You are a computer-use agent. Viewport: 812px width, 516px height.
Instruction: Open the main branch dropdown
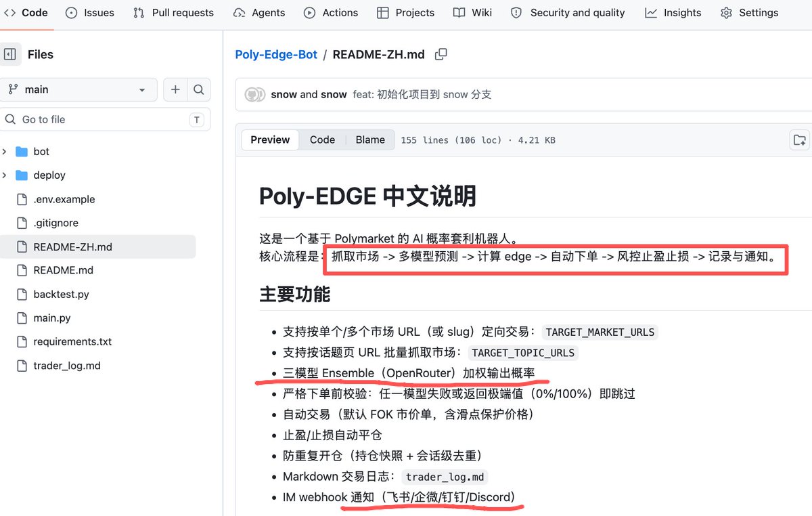coord(78,89)
